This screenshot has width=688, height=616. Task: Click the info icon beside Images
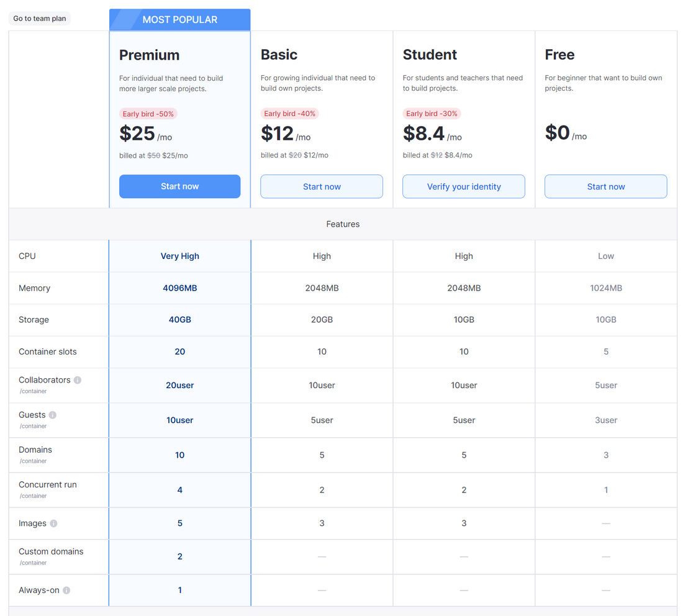(x=53, y=523)
